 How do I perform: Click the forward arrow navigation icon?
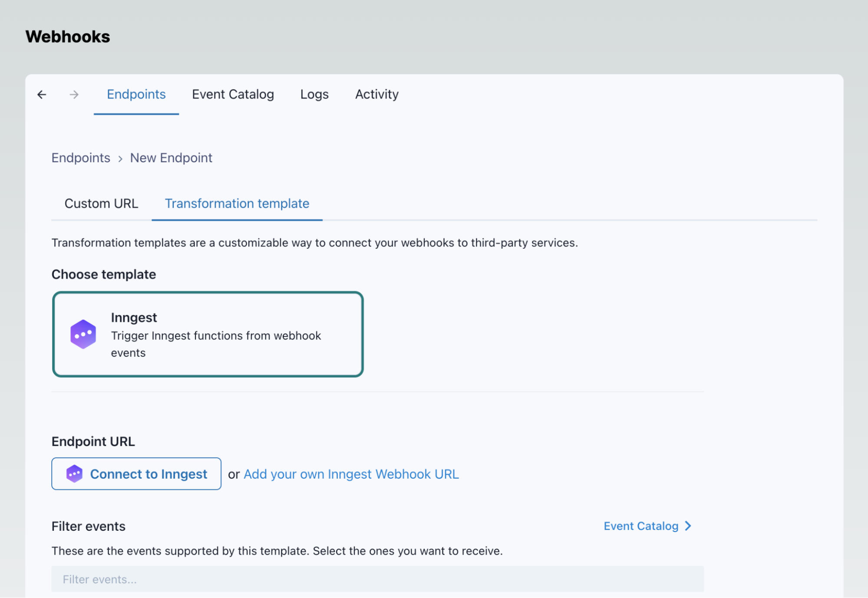pos(74,95)
